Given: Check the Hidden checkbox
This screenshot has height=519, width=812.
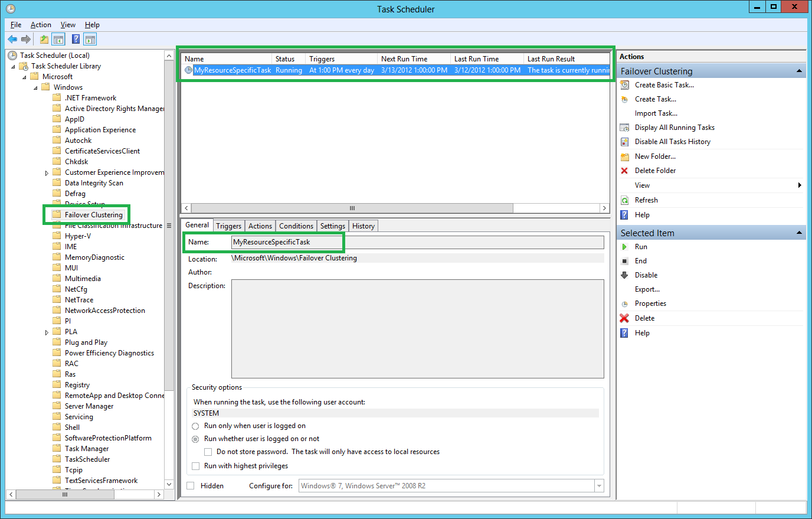Looking at the screenshot, I should coord(189,485).
